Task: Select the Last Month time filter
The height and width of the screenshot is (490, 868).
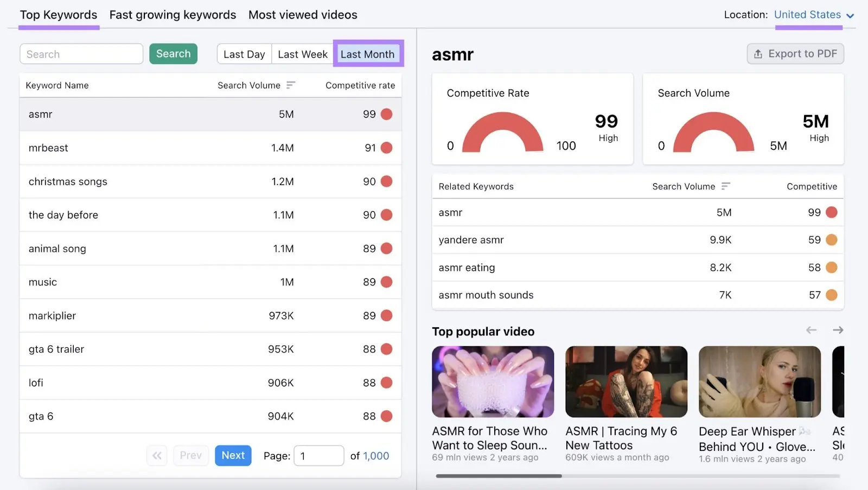Action: coord(368,54)
